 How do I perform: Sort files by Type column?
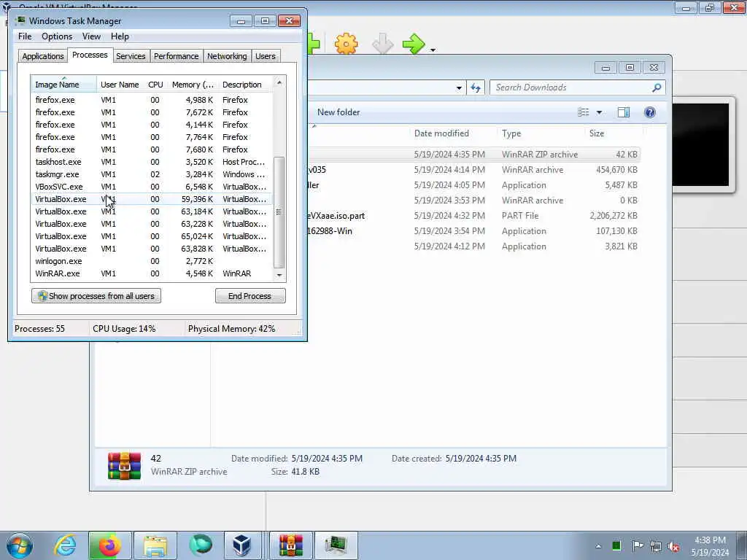541,133
